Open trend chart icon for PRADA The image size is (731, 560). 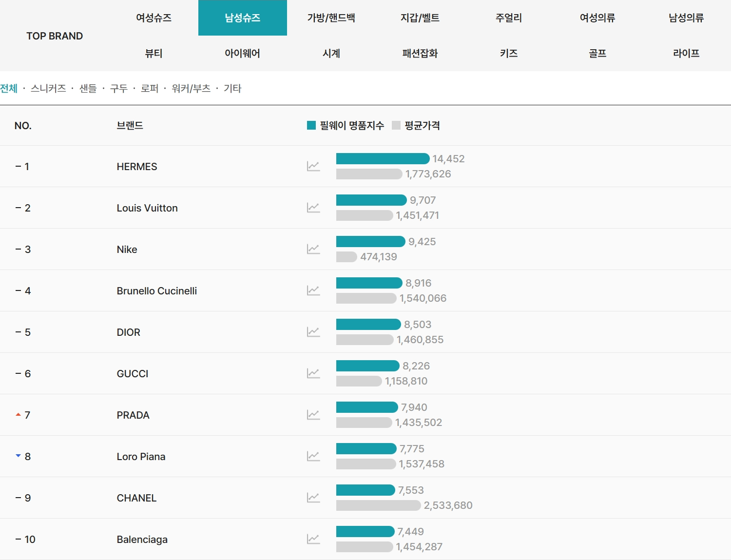(313, 415)
